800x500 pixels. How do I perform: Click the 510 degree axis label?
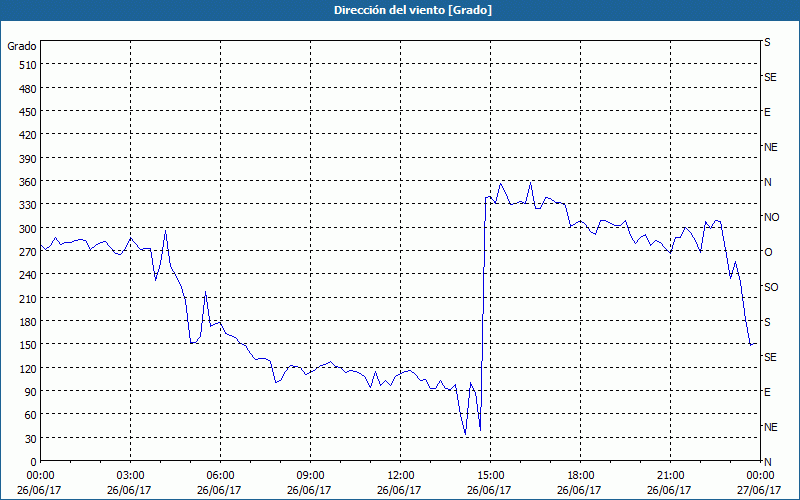pos(28,65)
